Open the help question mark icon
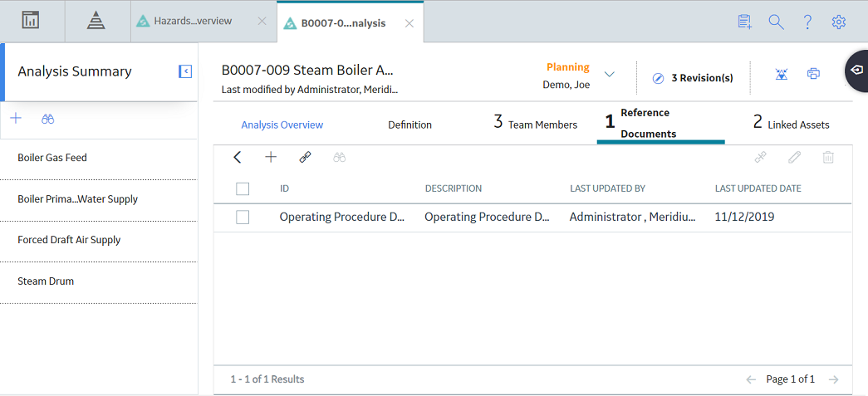 pos(807,22)
